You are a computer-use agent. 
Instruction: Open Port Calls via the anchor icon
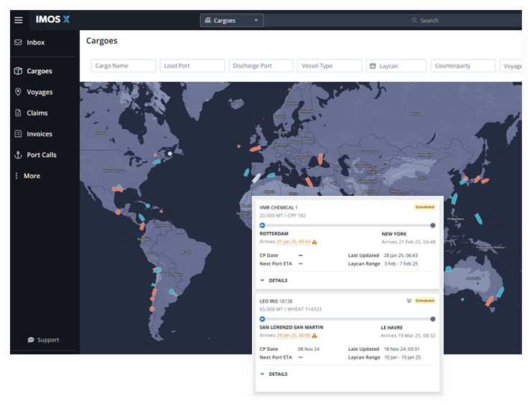tap(19, 155)
